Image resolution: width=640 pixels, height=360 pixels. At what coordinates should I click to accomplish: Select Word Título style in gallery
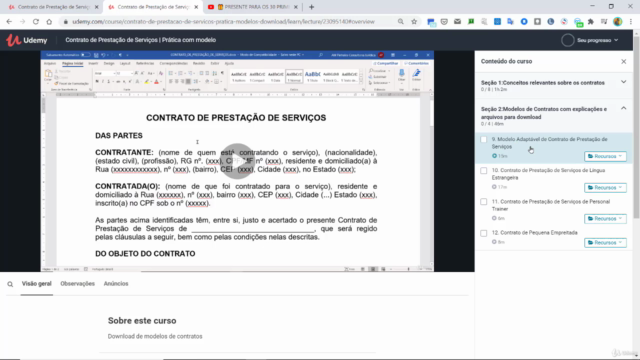click(313, 76)
